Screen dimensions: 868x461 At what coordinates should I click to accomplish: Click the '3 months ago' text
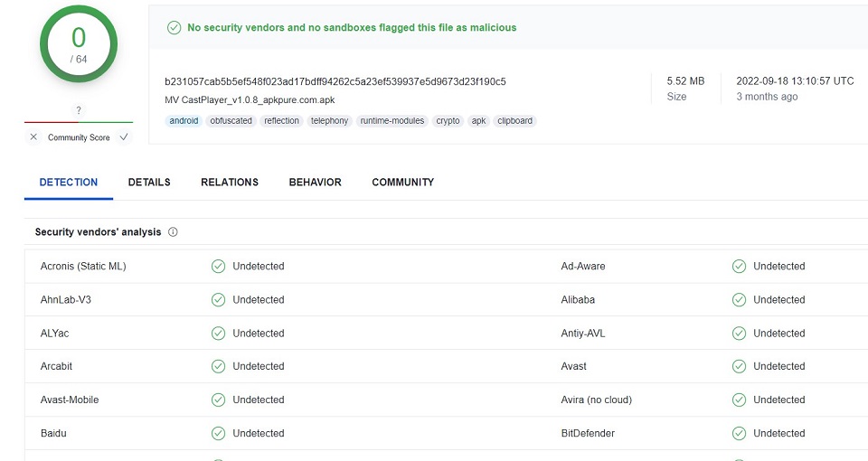click(767, 97)
